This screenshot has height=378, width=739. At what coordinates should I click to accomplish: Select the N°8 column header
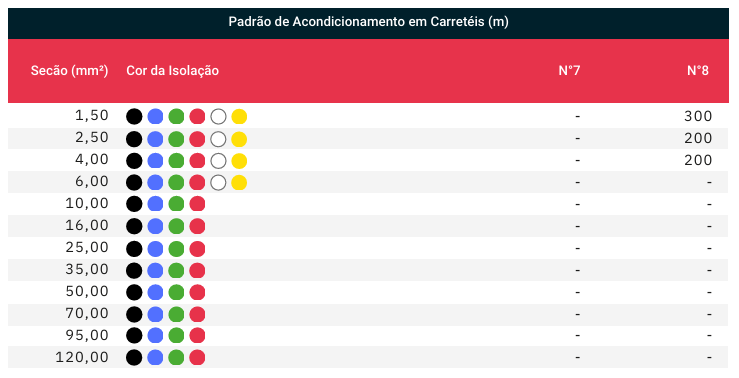698,71
